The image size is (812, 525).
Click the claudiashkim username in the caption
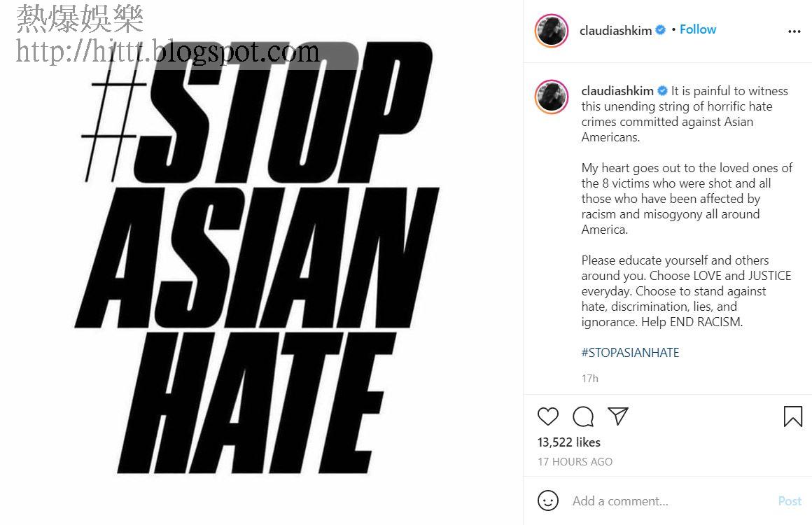(617, 91)
